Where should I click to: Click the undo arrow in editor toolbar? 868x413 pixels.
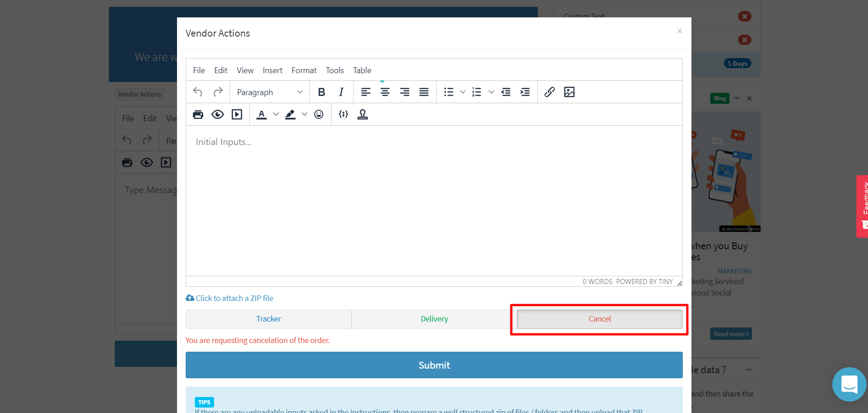point(198,92)
